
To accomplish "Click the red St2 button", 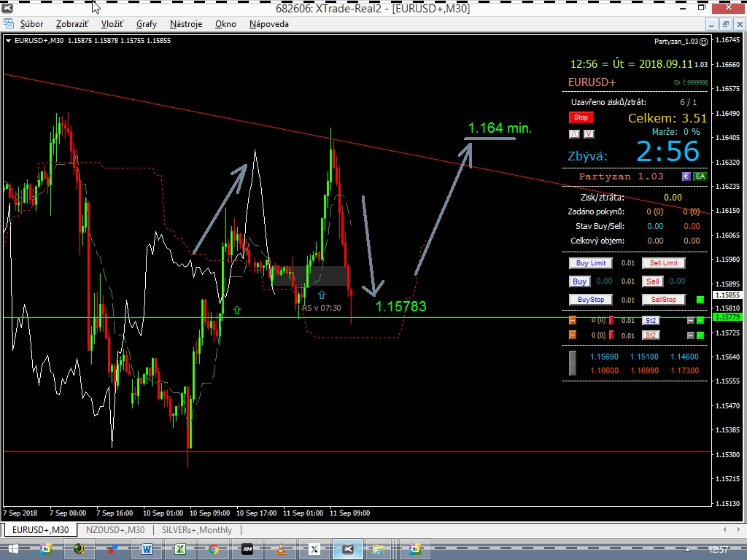I will coord(651,335).
